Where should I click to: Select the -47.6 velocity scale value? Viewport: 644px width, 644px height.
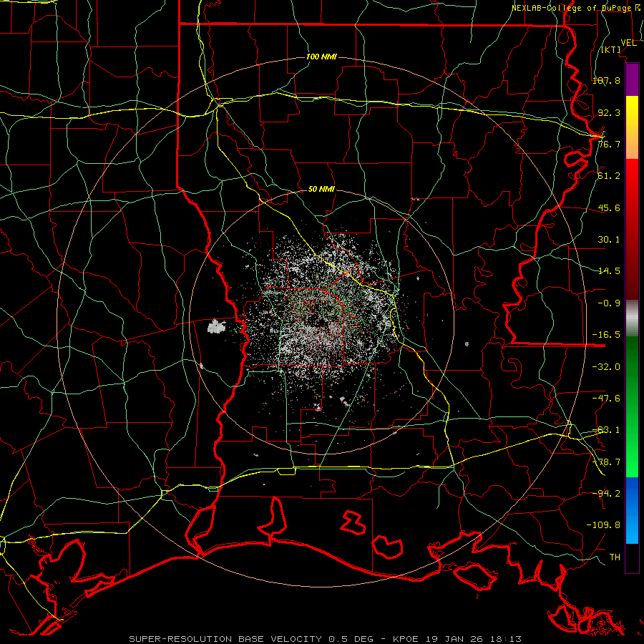606,399
